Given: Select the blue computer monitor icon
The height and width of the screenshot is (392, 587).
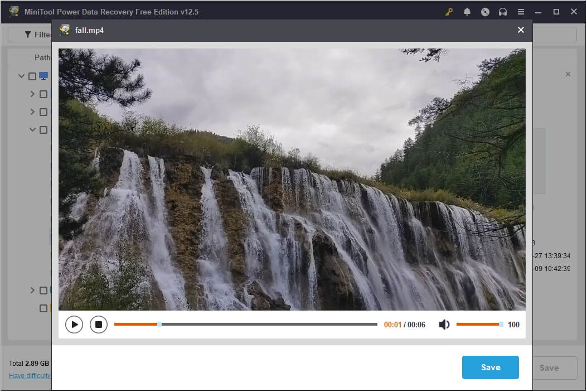Looking at the screenshot, I should (43, 76).
